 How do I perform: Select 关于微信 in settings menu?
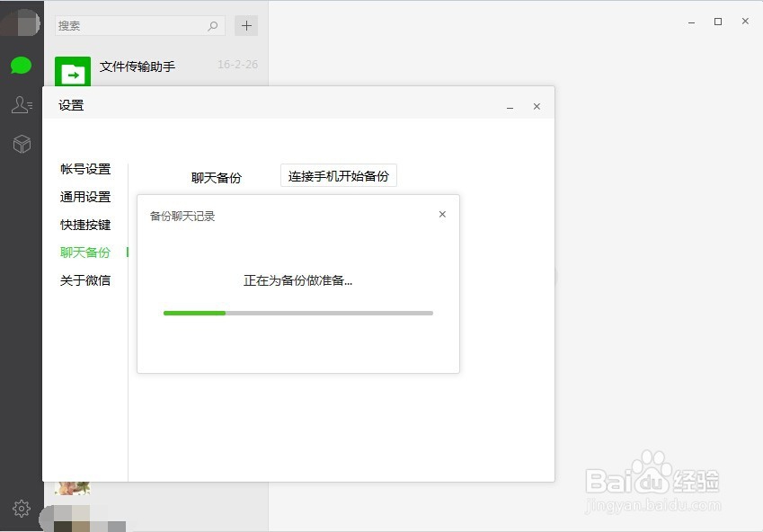[x=85, y=279]
